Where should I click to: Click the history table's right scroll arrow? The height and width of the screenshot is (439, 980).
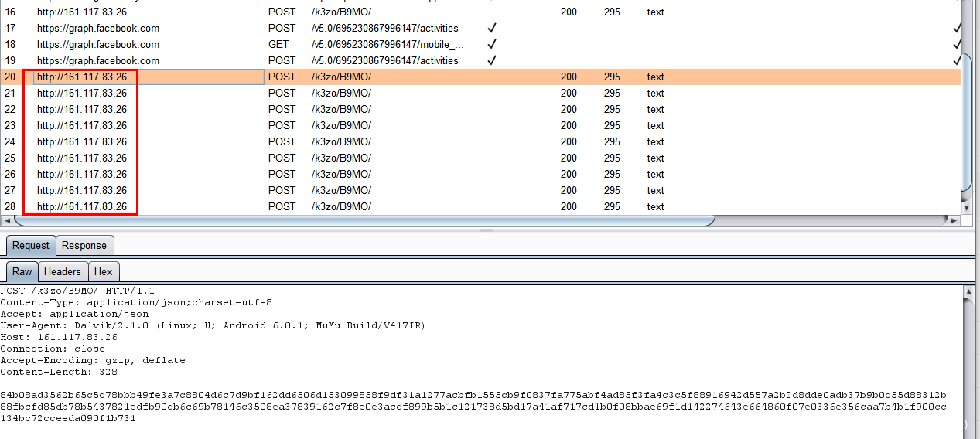tap(953, 220)
